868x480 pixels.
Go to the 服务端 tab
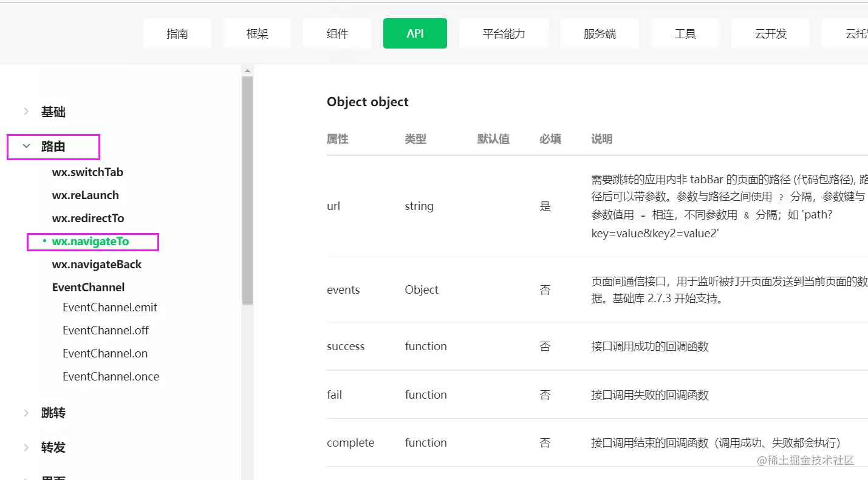(600, 33)
